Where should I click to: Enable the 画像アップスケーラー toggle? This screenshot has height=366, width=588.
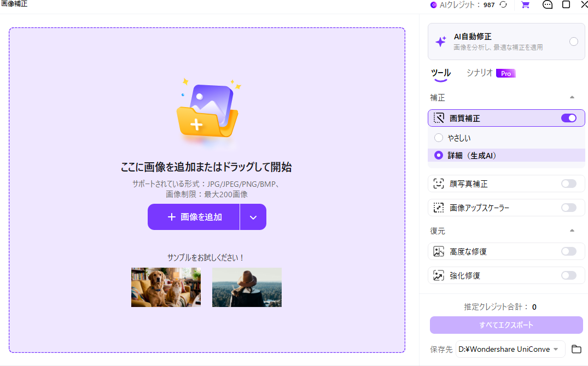click(569, 208)
